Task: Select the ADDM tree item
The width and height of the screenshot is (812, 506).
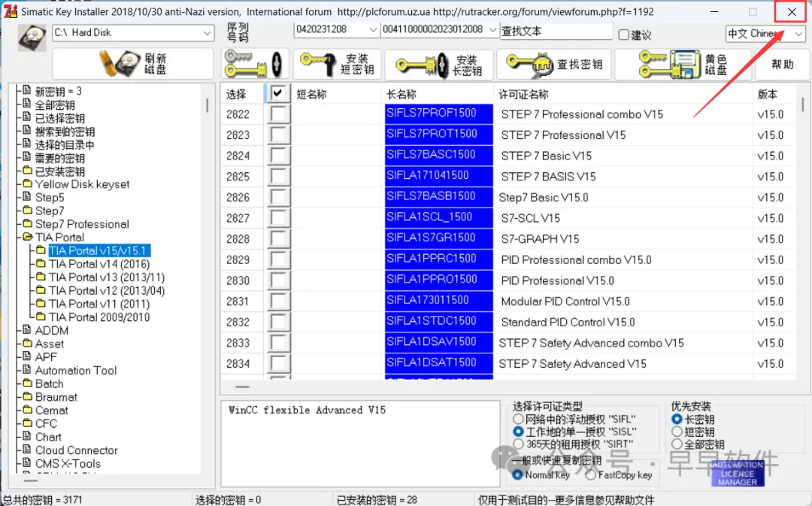Action: pyautogui.click(x=51, y=330)
